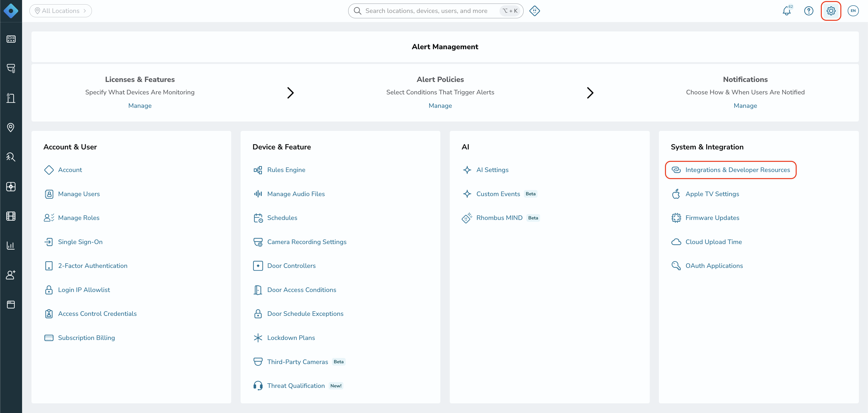Image resolution: width=868 pixels, height=413 pixels.
Task: Click the sparkle icon for AI Settings
Action: point(467,170)
